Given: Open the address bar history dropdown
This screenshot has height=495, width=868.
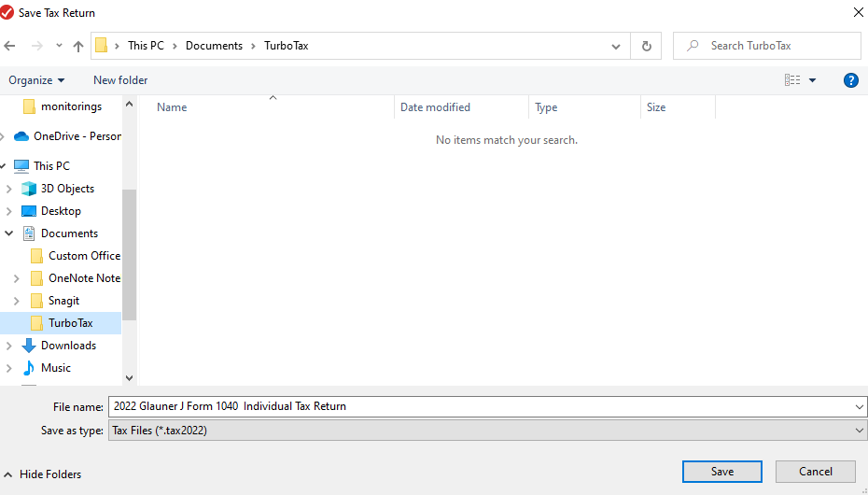Looking at the screenshot, I should 616,46.
